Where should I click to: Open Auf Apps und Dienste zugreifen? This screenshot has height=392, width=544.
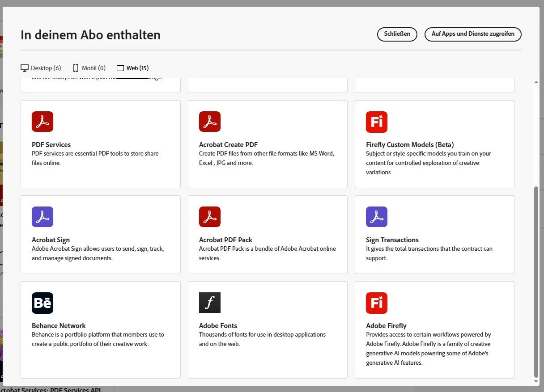point(473,34)
